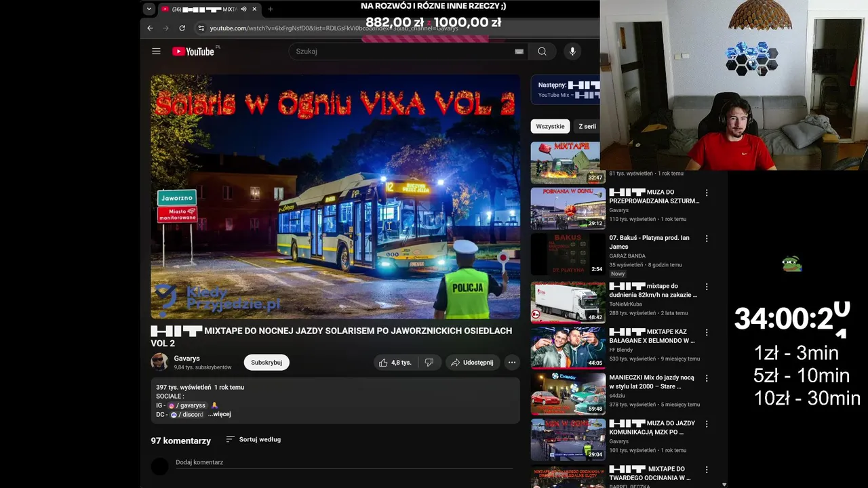
Task: Click the profile avatar beside comment box
Action: pyautogui.click(x=159, y=466)
